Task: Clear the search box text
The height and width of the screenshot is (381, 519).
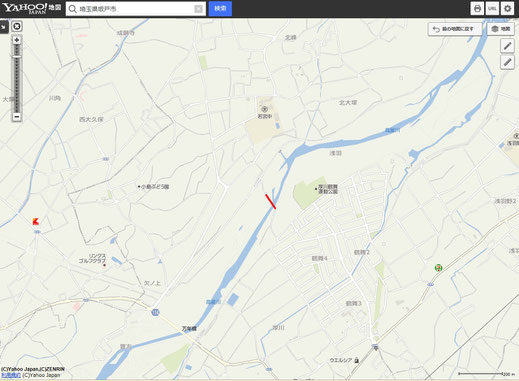Action: [198, 9]
